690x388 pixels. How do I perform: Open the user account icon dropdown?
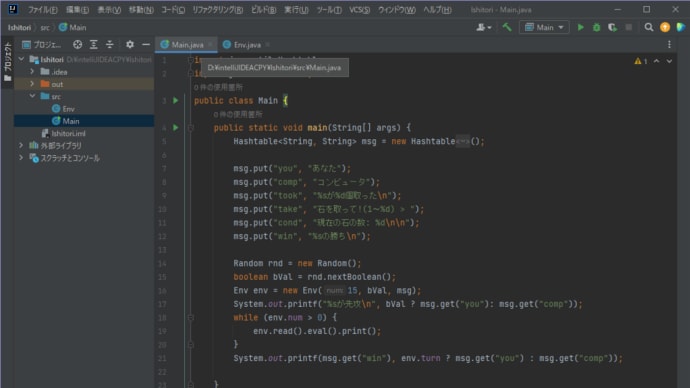point(484,27)
